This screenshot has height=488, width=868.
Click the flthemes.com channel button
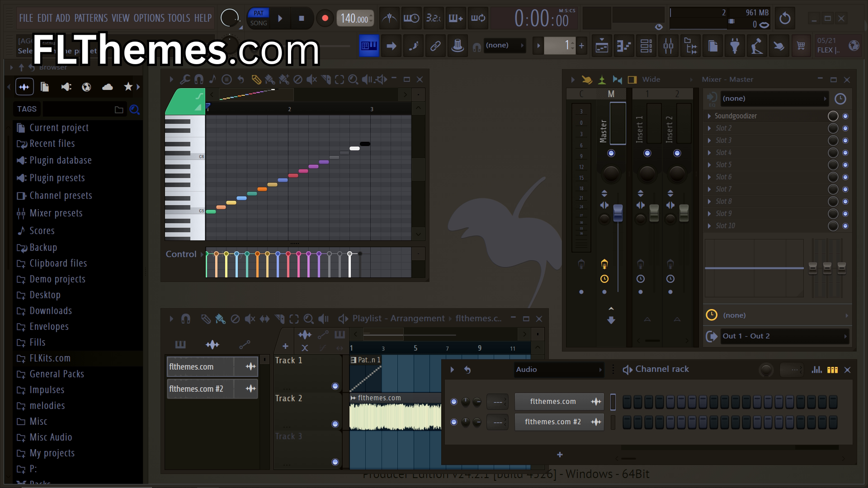coord(559,402)
